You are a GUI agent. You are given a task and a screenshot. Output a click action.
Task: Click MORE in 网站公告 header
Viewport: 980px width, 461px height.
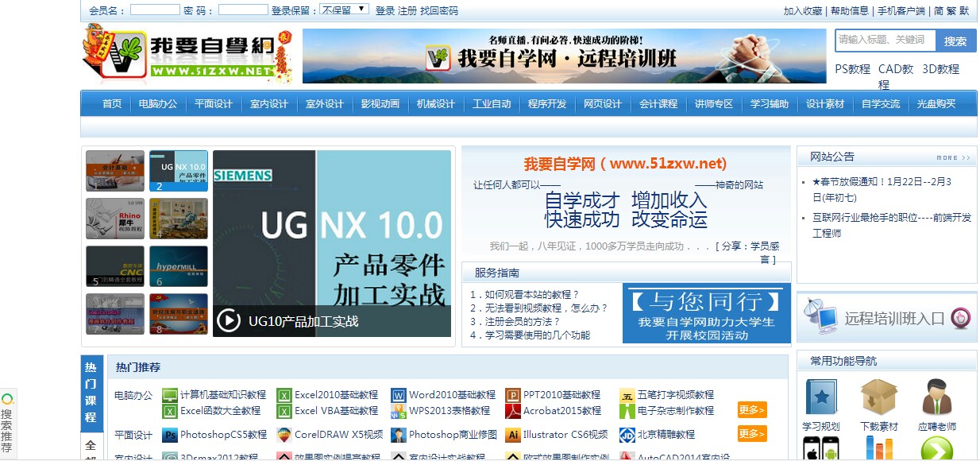click(953, 157)
